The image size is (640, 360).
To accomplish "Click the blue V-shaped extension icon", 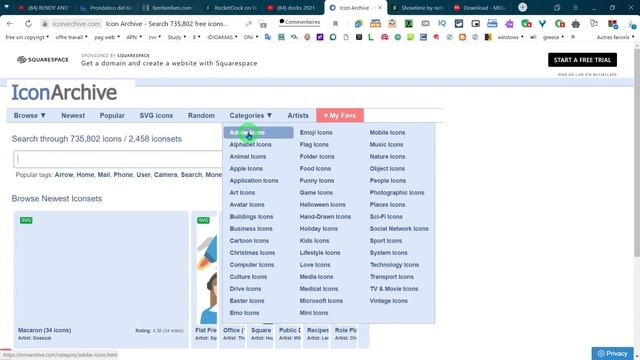I will coord(542,24).
